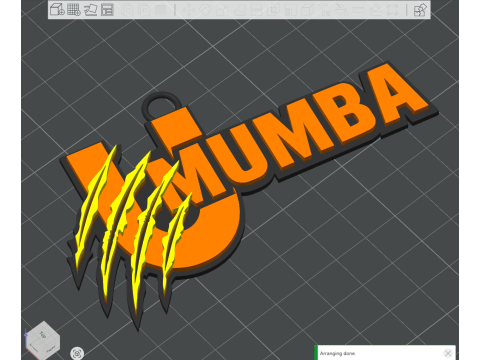Click the Auto orient icon
This screenshot has height=360, width=480.
[x=90, y=10]
